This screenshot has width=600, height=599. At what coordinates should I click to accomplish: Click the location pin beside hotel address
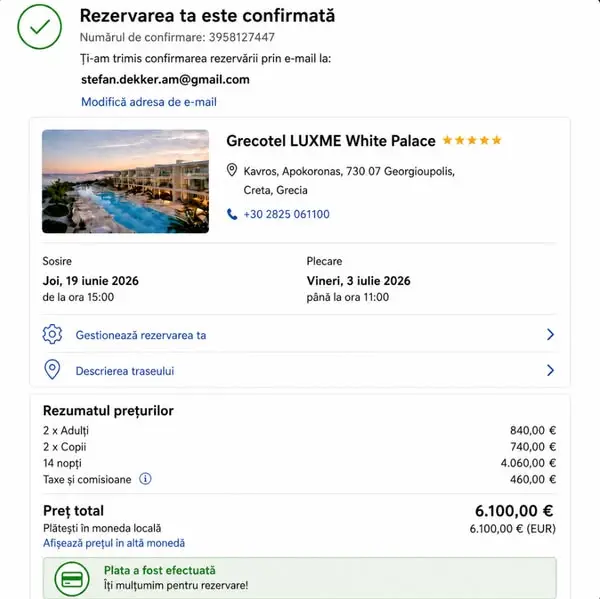tap(232, 170)
